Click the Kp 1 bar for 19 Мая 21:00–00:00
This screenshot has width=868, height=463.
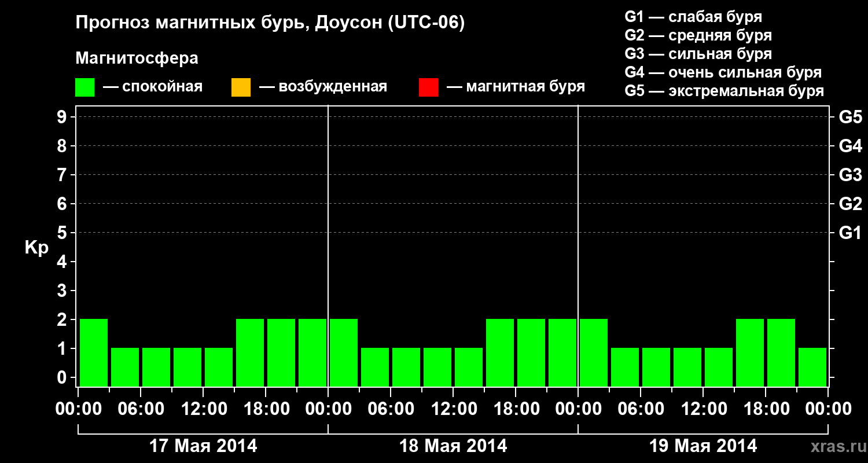coord(812,367)
